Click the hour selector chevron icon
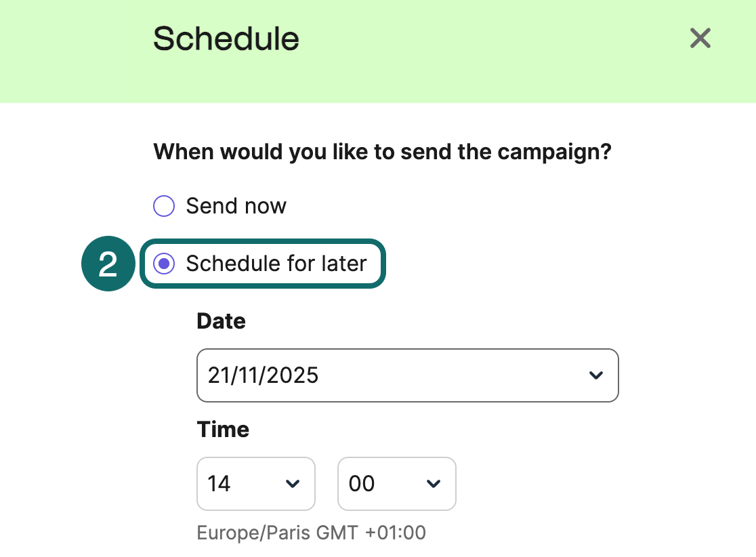The width and height of the screenshot is (756, 557). click(293, 484)
